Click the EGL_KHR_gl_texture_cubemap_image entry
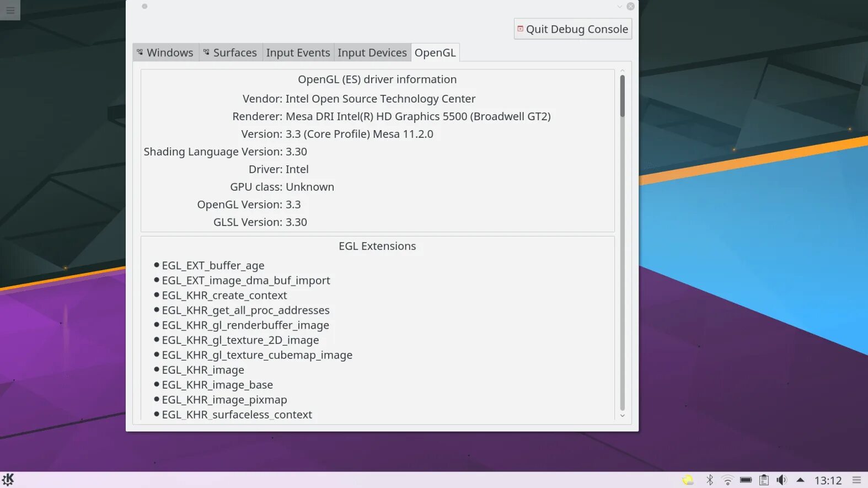Image resolution: width=868 pixels, height=488 pixels. pos(257,355)
